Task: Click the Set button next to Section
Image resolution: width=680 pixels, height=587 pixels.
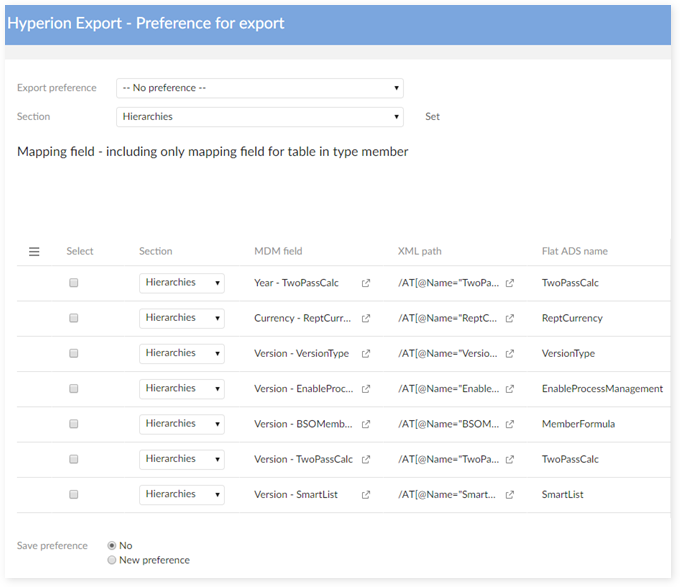Action: (x=432, y=117)
